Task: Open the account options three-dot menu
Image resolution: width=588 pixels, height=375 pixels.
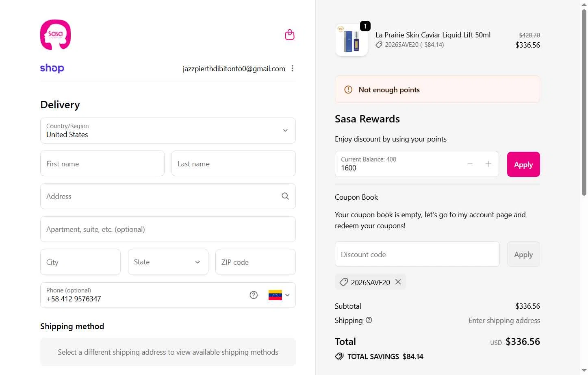Action: pos(293,68)
